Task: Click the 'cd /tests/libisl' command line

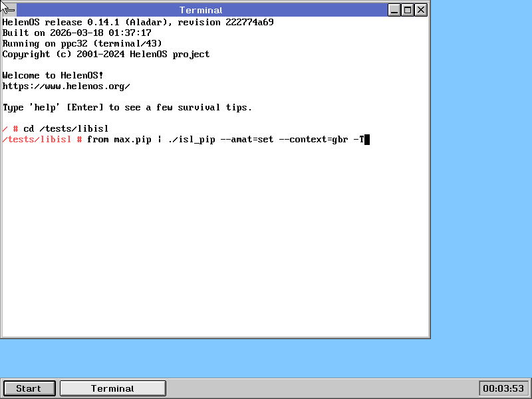Action: point(65,129)
